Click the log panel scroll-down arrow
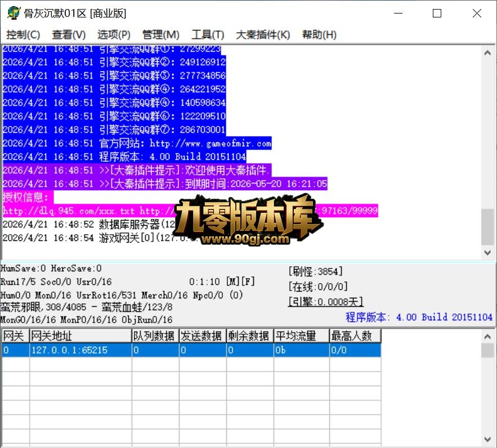The width and height of the screenshot is (497, 448). click(487, 253)
